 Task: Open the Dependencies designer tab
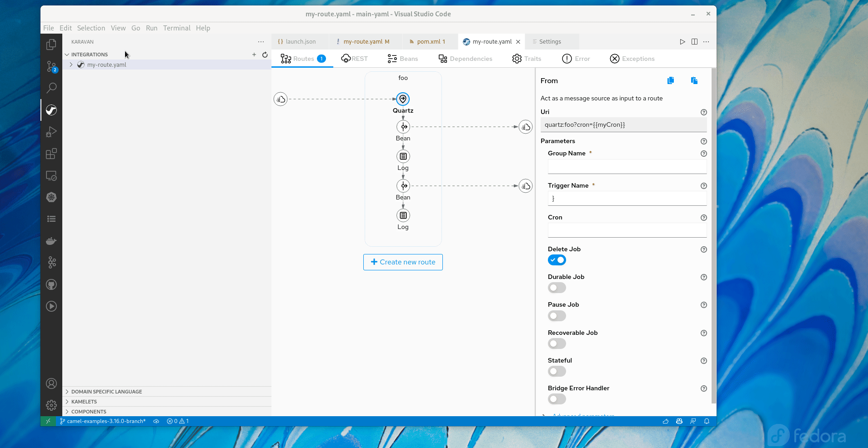click(x=466, y=59)
